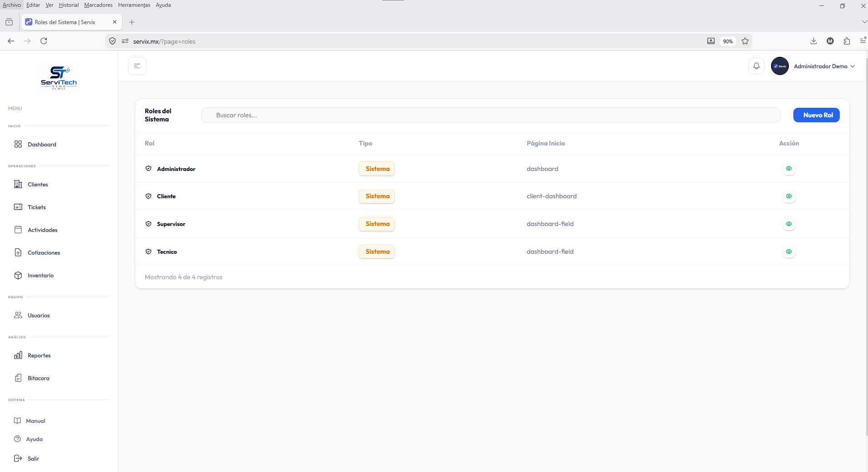Click the Sistema badge in Cliente row
This screenshot has width=868, height=472.
click(377, 196)
